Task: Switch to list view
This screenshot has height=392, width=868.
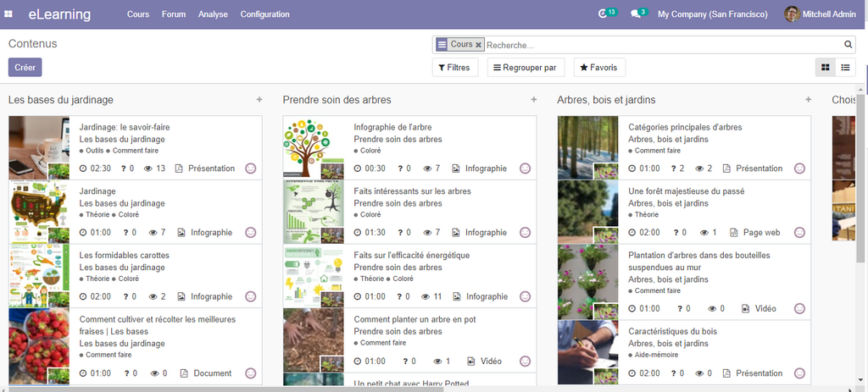Action: point(845,68)
